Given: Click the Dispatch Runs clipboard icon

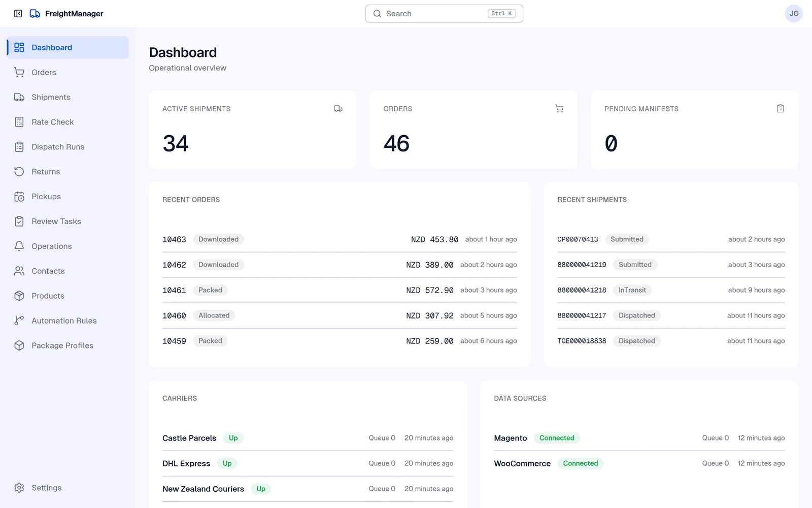Looking at the screenshot, I should [19, 147].
